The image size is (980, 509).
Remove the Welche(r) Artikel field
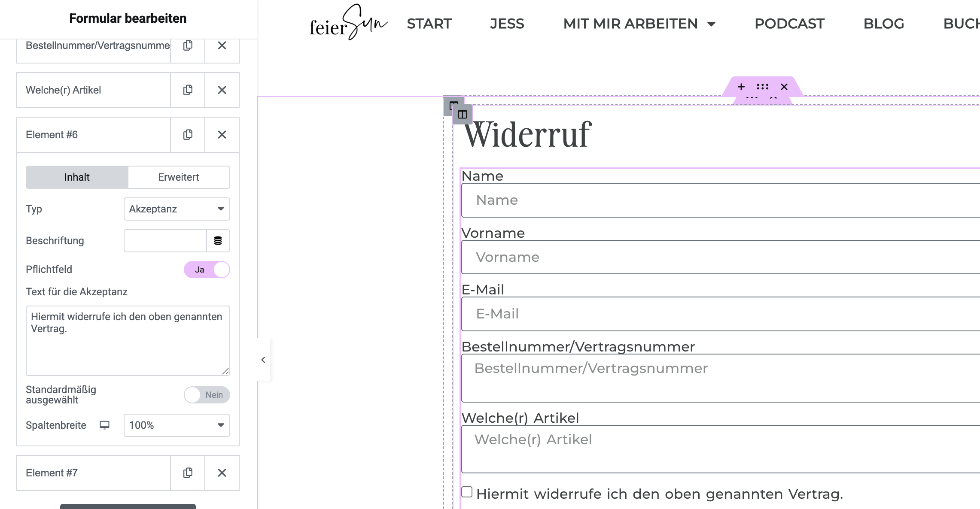coord(222,90)
